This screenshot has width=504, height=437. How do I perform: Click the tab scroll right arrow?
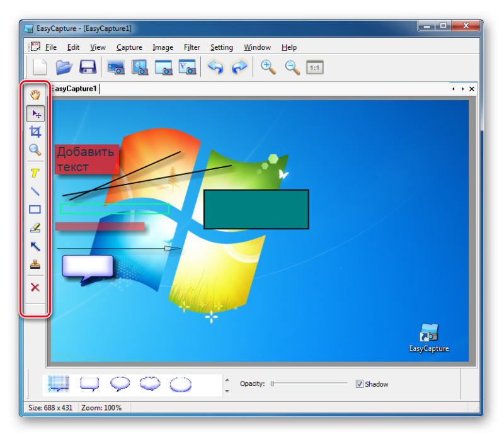coord(462,89)
